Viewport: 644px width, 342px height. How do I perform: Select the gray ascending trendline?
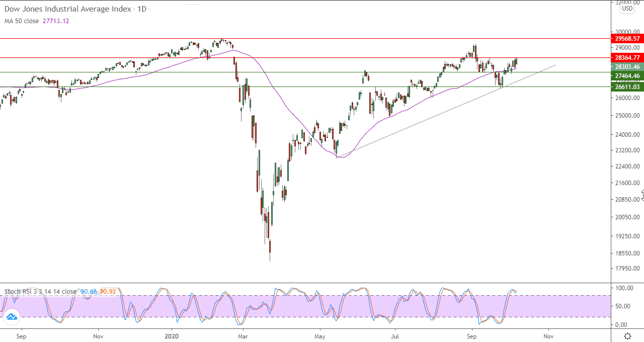pos(446,111)
